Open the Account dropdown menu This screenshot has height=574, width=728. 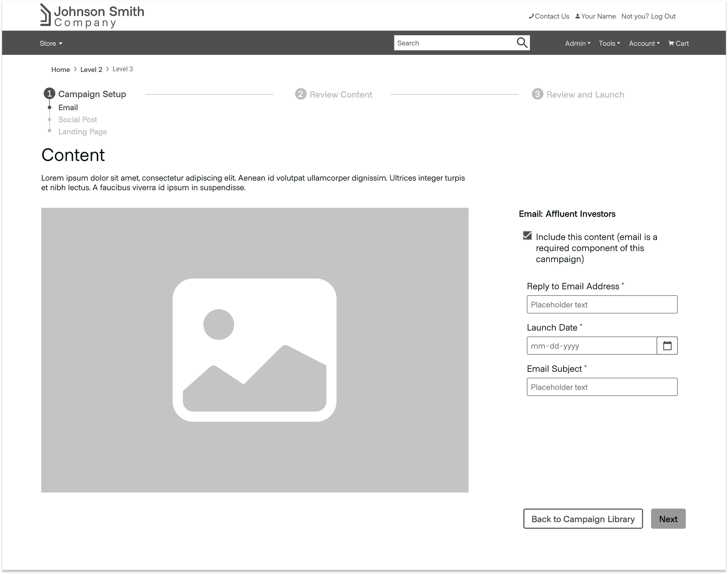click(644, 43)
